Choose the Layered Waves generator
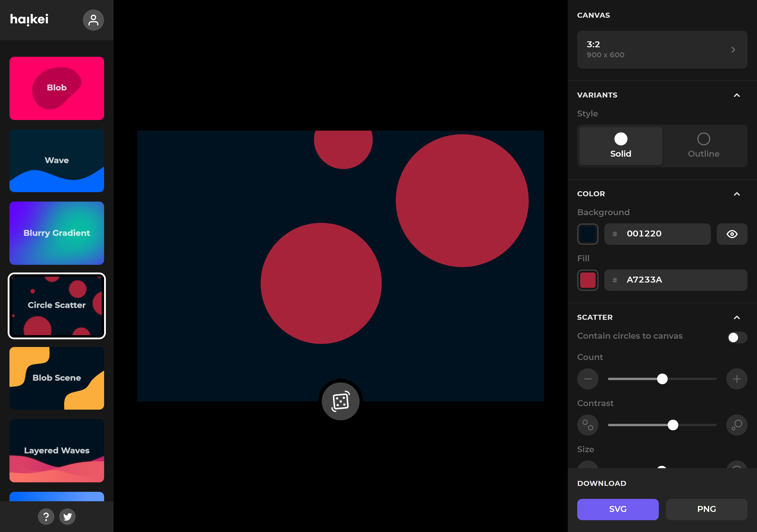 (x=57, y=451)
